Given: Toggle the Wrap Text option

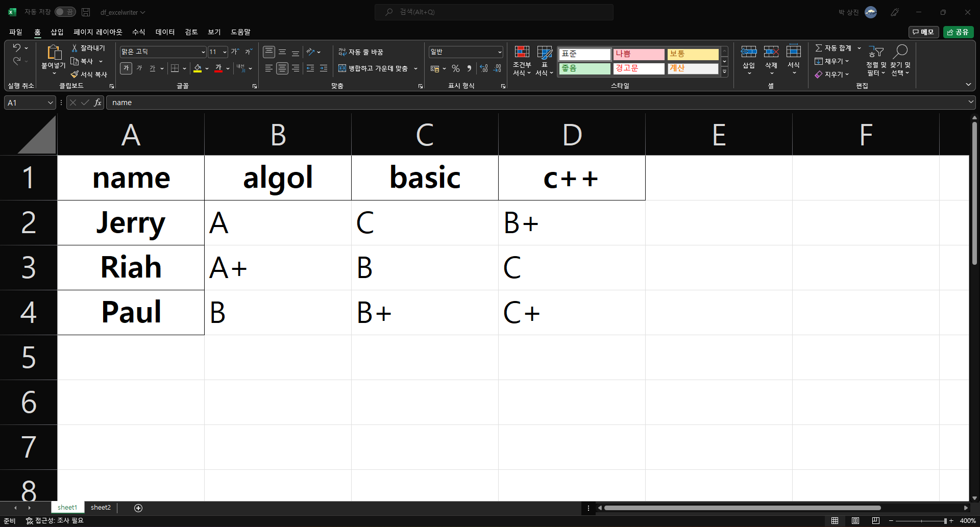Looking at the screenshot, I should [x=361, y=52].
